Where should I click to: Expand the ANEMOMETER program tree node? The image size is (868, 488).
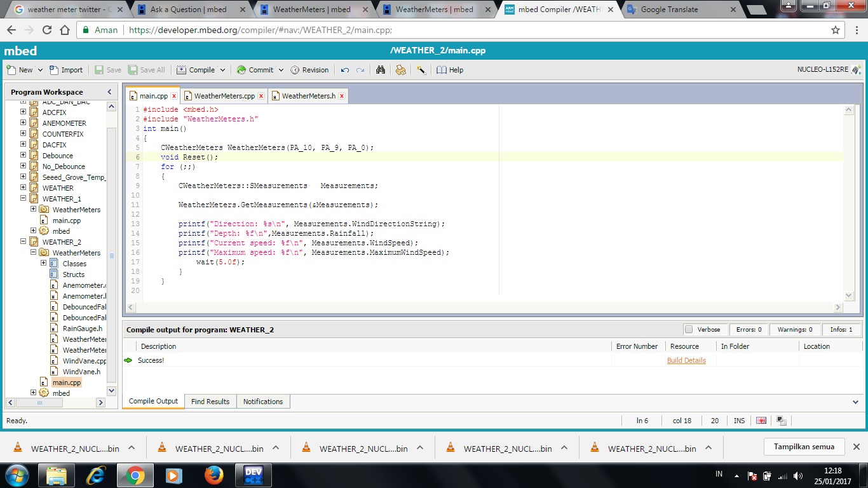(24, 123)
